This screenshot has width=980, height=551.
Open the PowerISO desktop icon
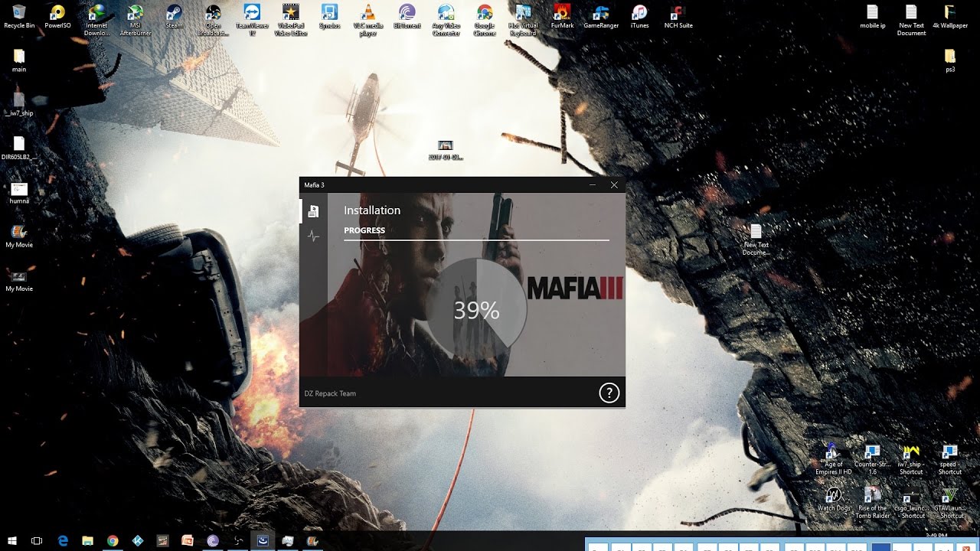(57, 16)
